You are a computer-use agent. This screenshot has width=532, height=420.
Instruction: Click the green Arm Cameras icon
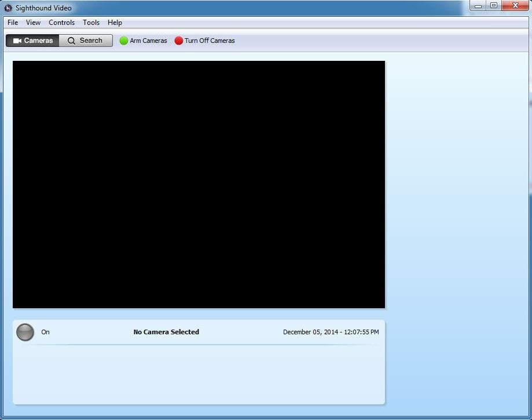(x=123, y=41)
